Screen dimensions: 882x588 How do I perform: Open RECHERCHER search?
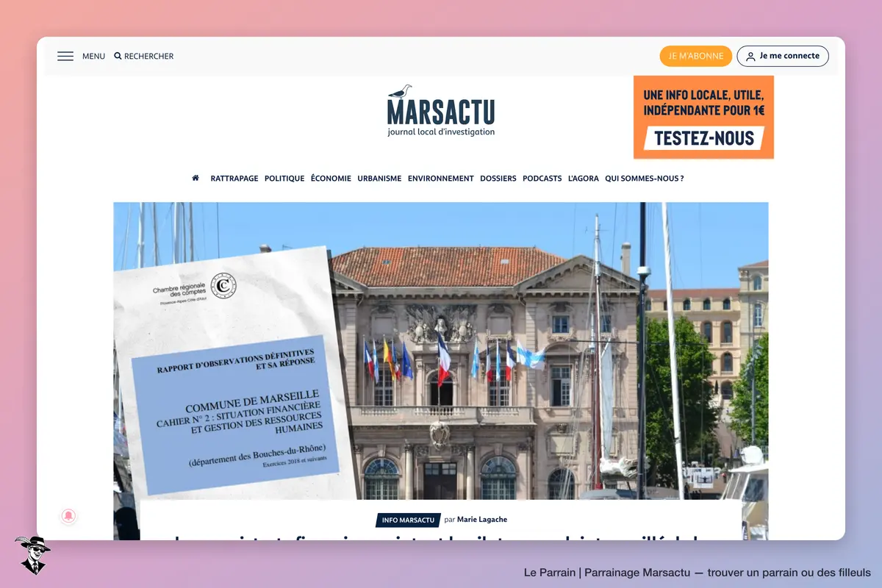pos(144,57)
